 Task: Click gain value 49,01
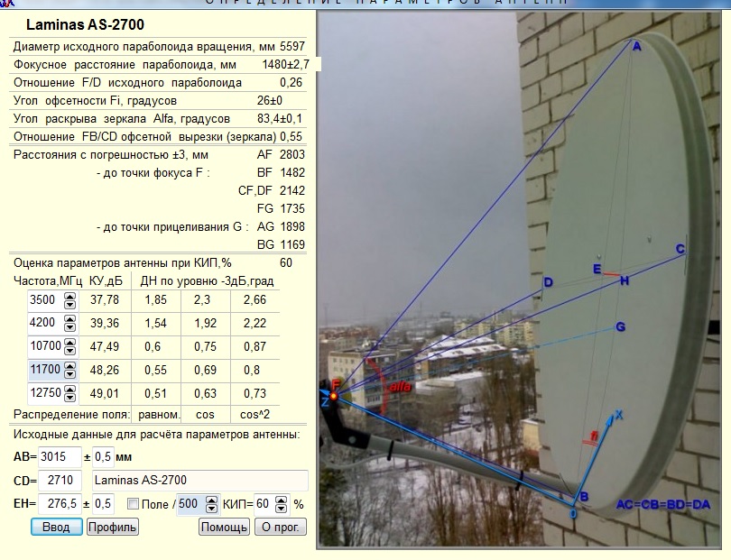[105, 394]
